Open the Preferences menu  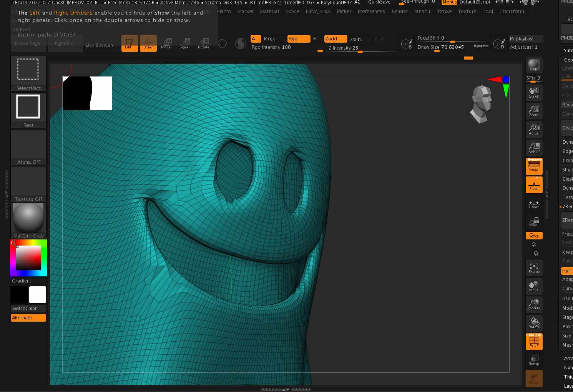pyautogui.click(x=371, y=12)
